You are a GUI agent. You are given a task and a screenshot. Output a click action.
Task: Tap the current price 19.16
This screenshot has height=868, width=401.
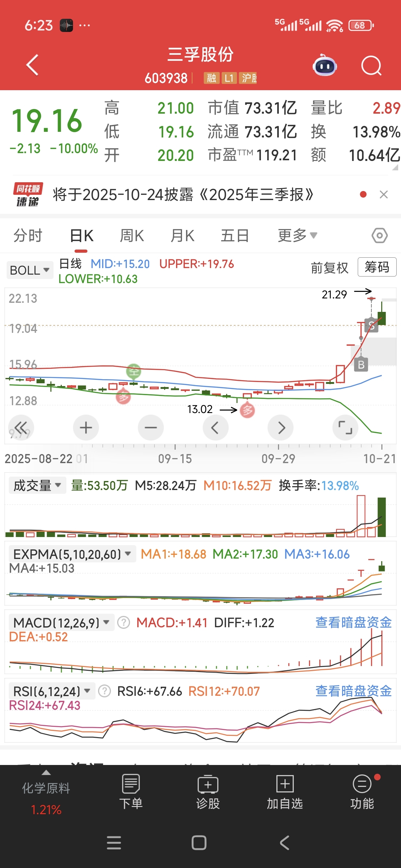(47, 120)
